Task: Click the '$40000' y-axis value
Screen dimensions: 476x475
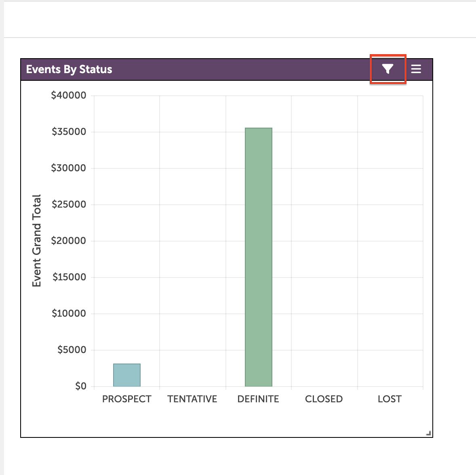Action: (69, 95)
